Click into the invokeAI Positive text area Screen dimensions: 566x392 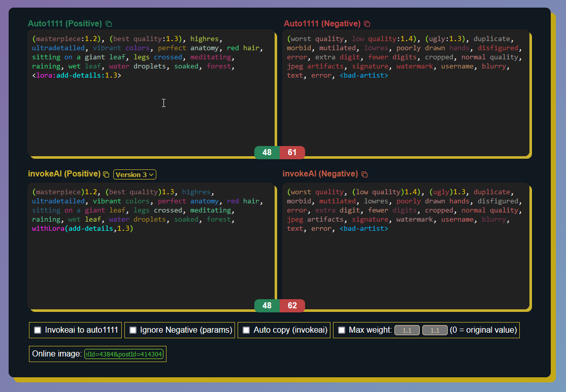click(151, 246)
